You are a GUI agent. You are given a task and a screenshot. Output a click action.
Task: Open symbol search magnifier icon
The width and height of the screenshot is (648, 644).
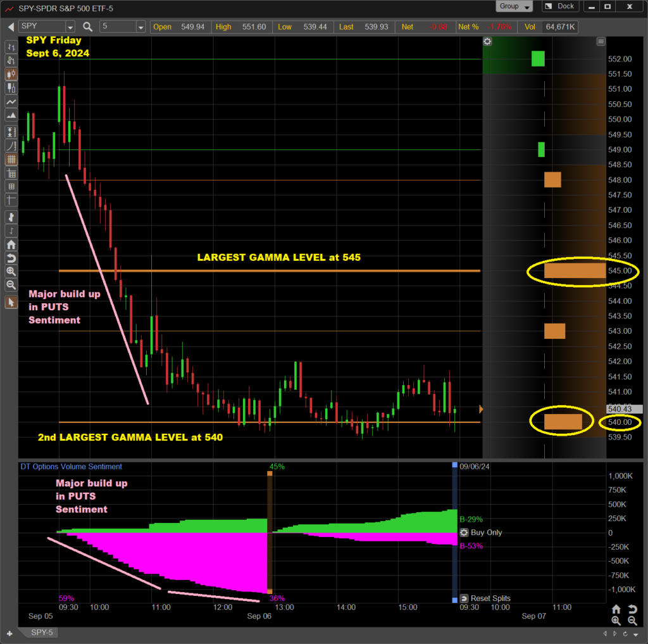click(88, 27)
